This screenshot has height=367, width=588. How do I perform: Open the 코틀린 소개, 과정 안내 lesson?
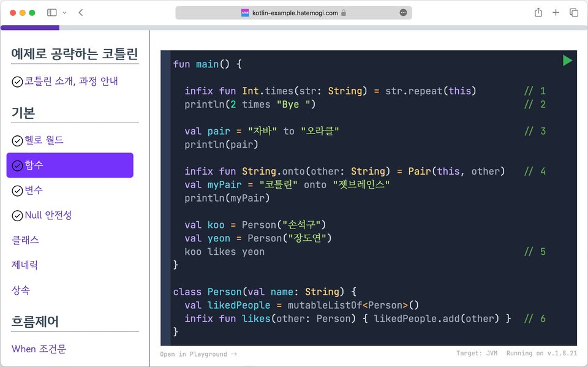[x=71, y=81]
